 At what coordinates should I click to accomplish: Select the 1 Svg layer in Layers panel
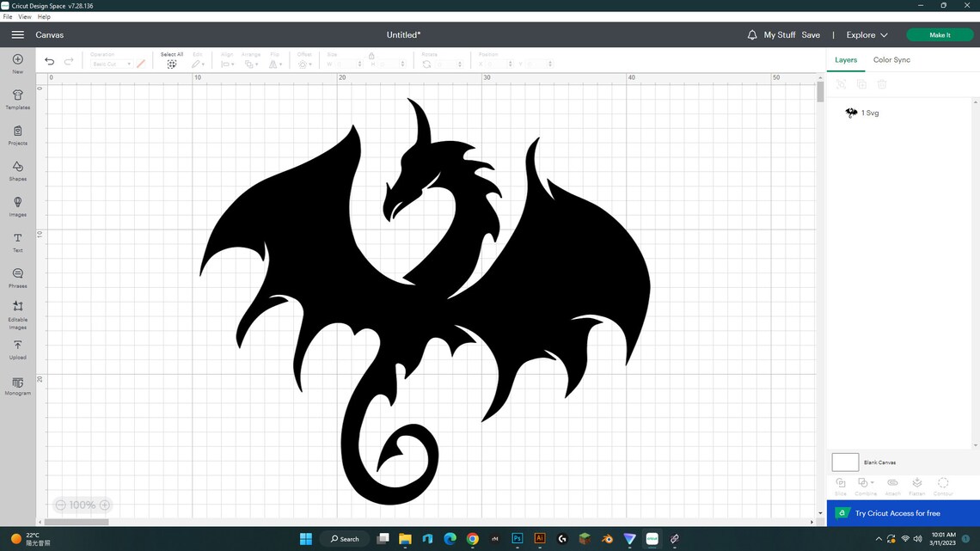coord(868,113)
